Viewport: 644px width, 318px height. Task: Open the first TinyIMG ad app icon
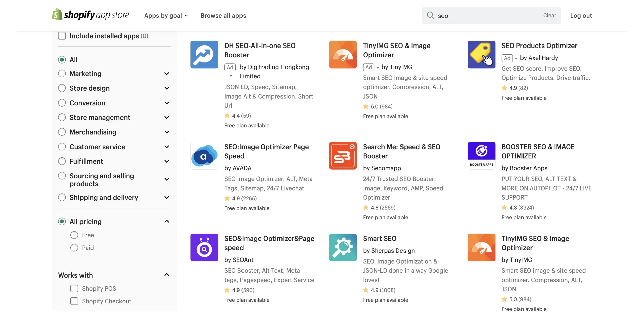coord(343,55)
